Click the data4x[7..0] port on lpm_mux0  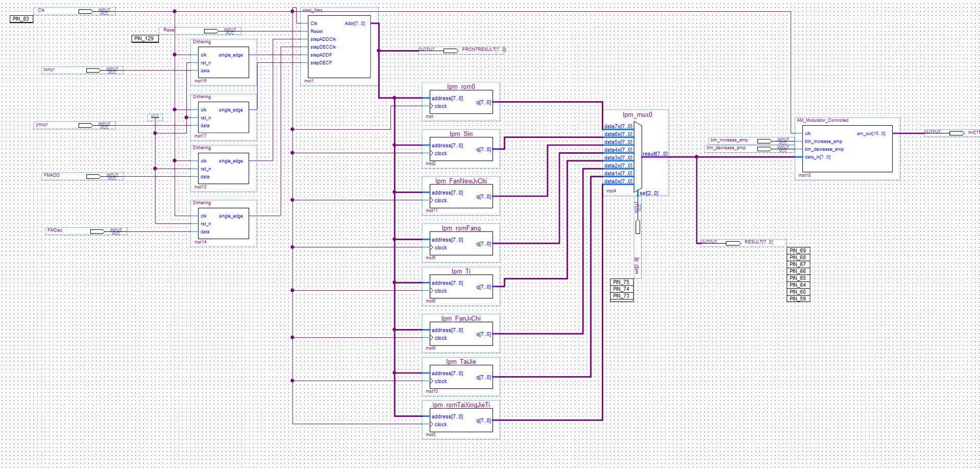tap(618, 150)
